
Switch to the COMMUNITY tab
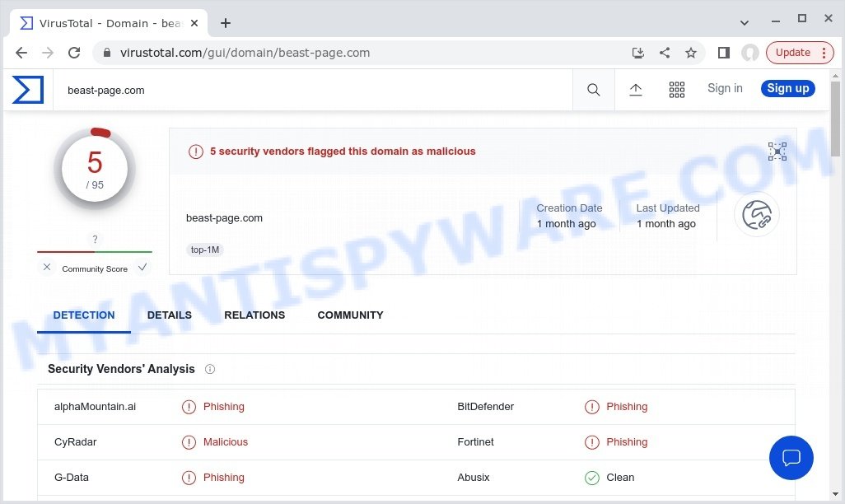350,315
